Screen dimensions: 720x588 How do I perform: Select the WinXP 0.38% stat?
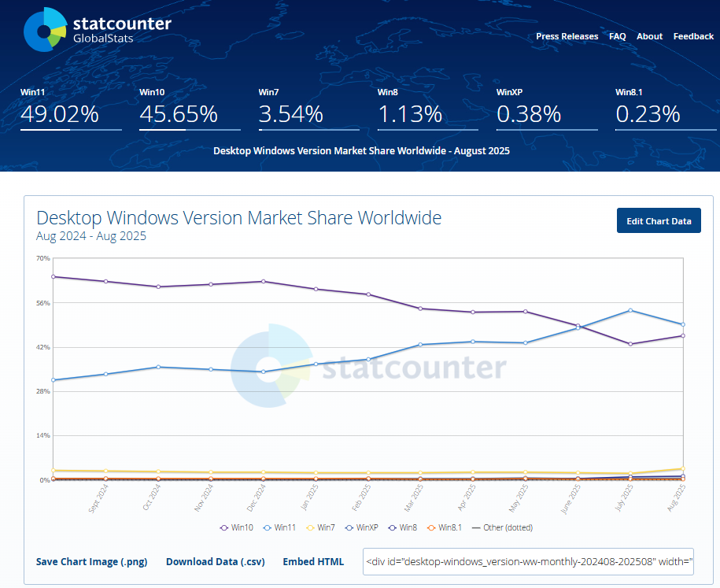pos(547,109)
